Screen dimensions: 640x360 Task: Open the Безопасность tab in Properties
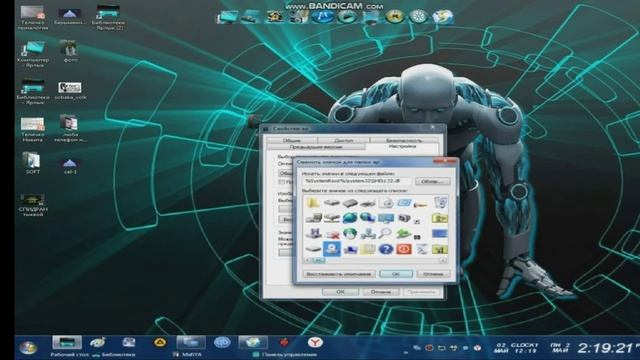pyautogui.click(x=404, y=140)
